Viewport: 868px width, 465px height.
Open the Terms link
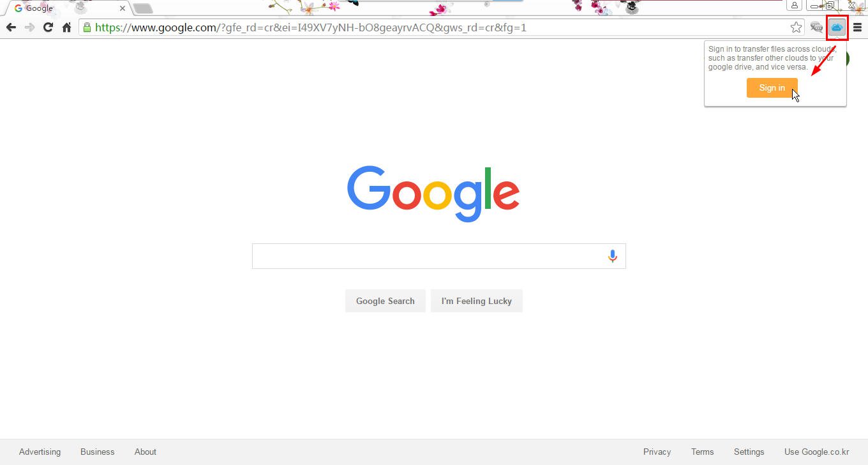pyautogui.click(x=702, y=452)
